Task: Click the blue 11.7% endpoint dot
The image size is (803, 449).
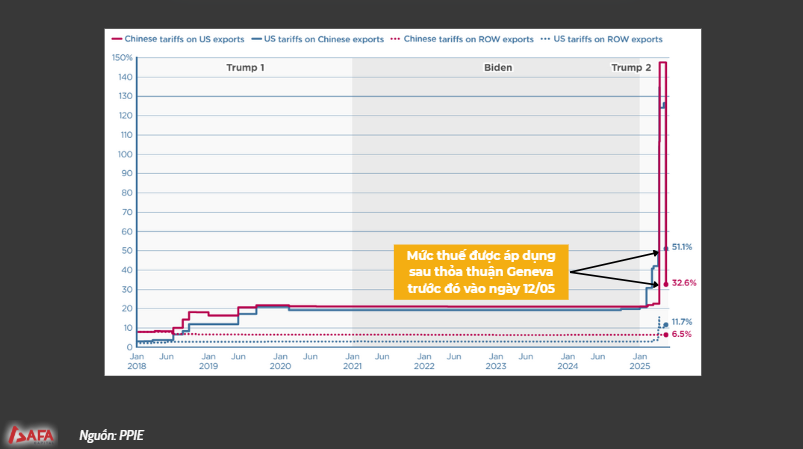Action: pyautogui.click(x=666, y=325)
